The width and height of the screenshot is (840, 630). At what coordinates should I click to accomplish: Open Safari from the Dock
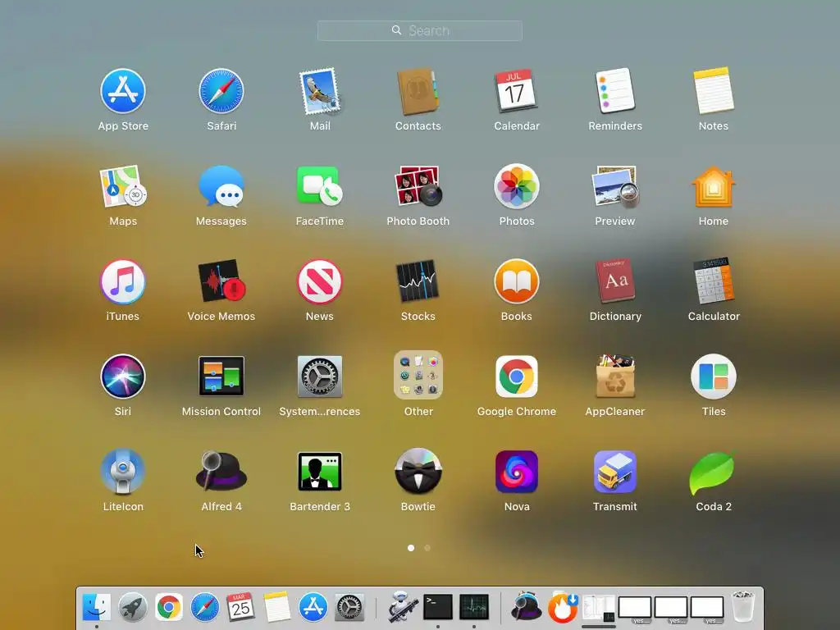(204, 607)
